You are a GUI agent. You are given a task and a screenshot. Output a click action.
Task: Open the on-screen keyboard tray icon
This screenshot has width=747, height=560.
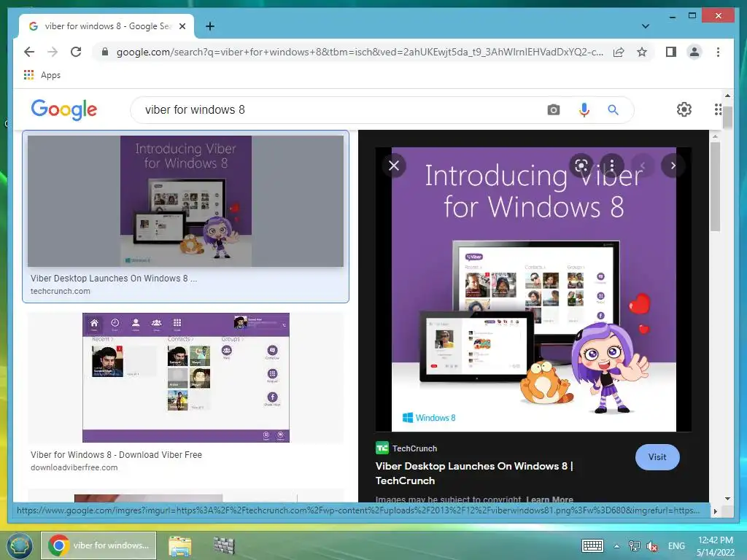(592, 546)
